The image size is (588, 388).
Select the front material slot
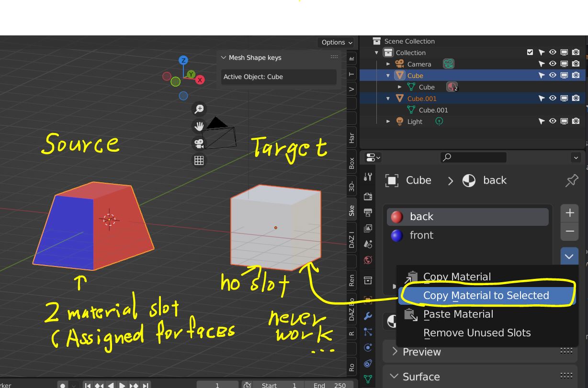[468, 235]
